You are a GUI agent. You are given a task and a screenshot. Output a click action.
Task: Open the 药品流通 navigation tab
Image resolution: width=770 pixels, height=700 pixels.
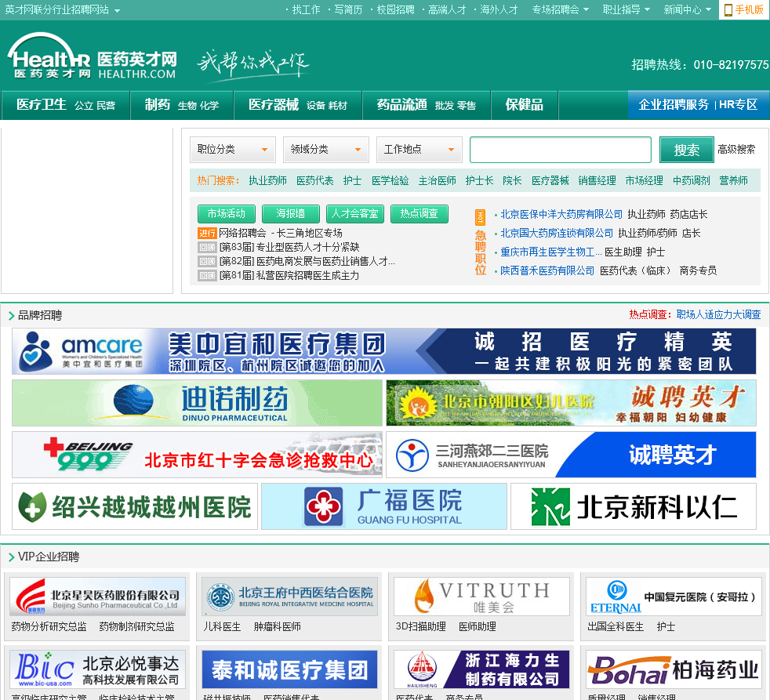(401, 104)
